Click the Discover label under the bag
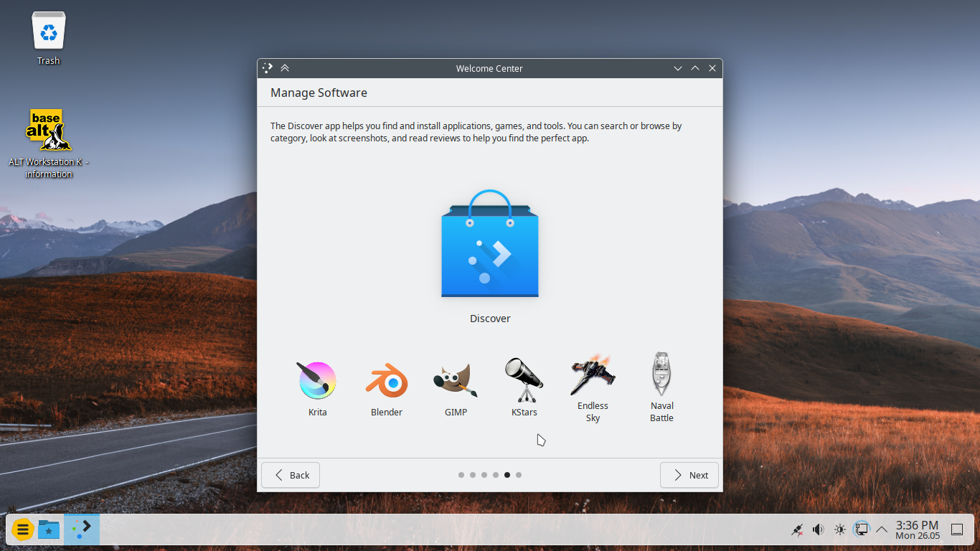This screenshot has width=980, height=551. (x=490, y=319)
